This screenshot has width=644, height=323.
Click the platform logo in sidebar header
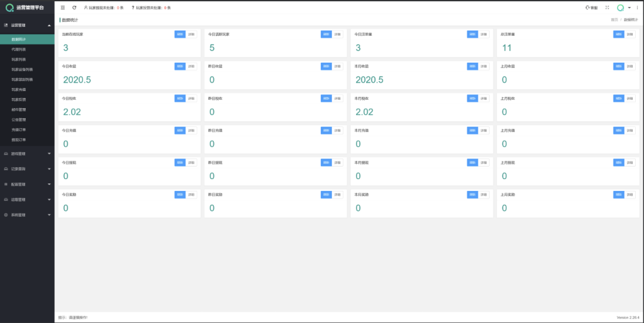[x=9, y=8]
